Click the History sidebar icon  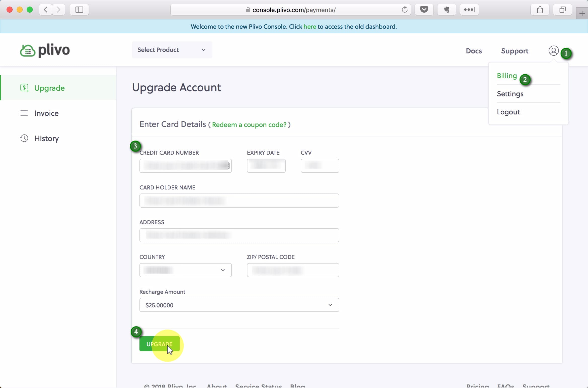[x=24, y=138]
